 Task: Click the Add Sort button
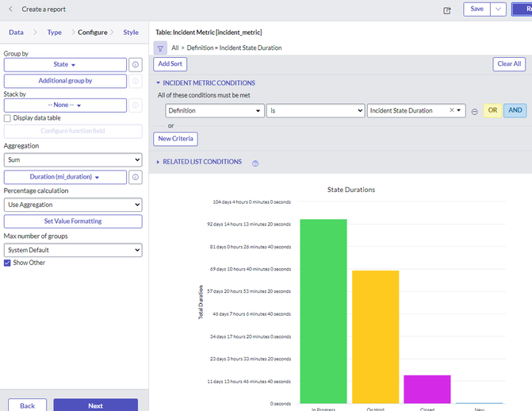(170, 64)
